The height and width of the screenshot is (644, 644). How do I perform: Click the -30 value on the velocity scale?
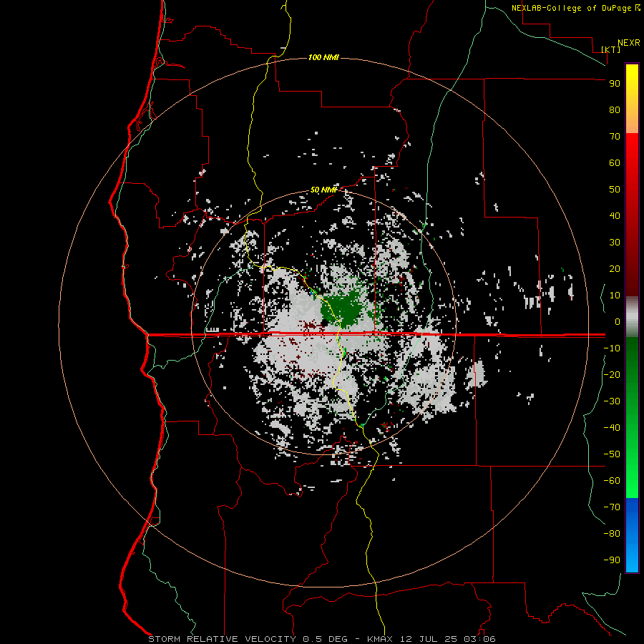point(612,401)
